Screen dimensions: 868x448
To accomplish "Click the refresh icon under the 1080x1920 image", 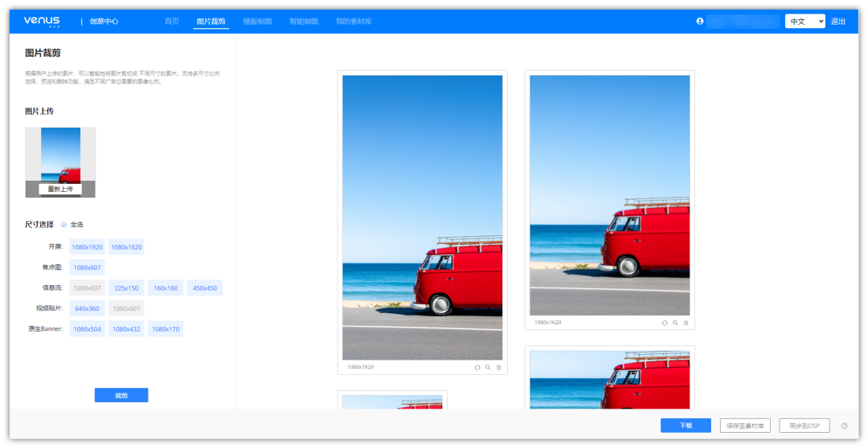I will (477, 367).
